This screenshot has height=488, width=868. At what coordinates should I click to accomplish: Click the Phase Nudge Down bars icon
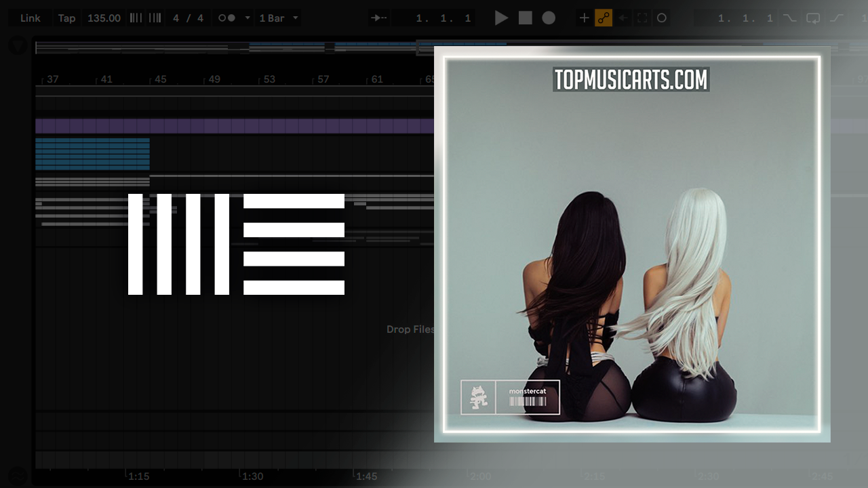coord(136,18)
